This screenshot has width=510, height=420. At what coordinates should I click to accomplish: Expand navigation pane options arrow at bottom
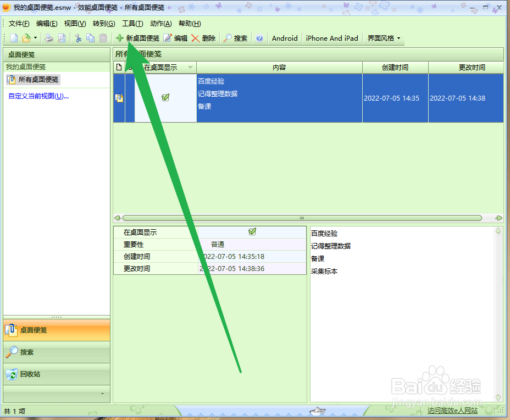pyautogui.click(x=102, y=394)
